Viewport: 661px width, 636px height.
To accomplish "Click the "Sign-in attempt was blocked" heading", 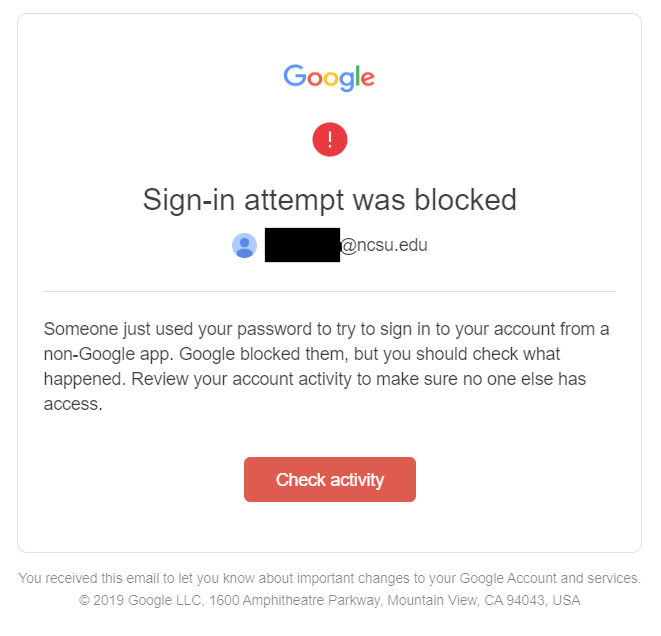I will point(329,200).
